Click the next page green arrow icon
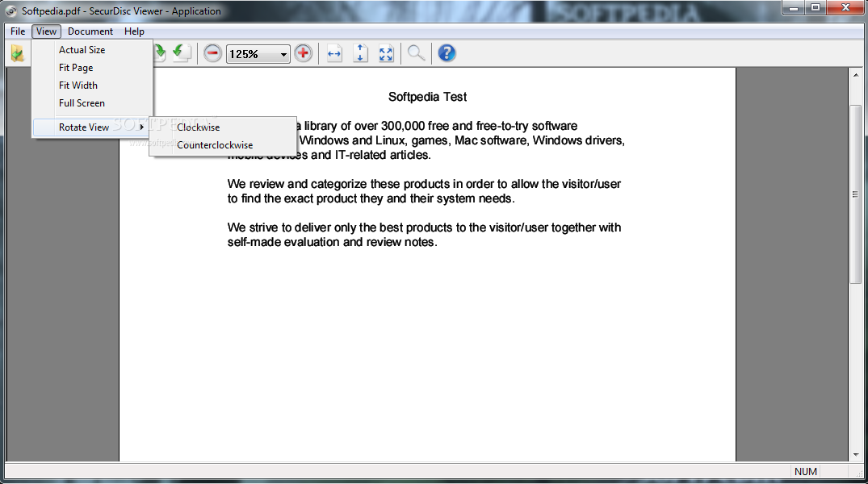The image size is (868, 484). pos(159,53)
